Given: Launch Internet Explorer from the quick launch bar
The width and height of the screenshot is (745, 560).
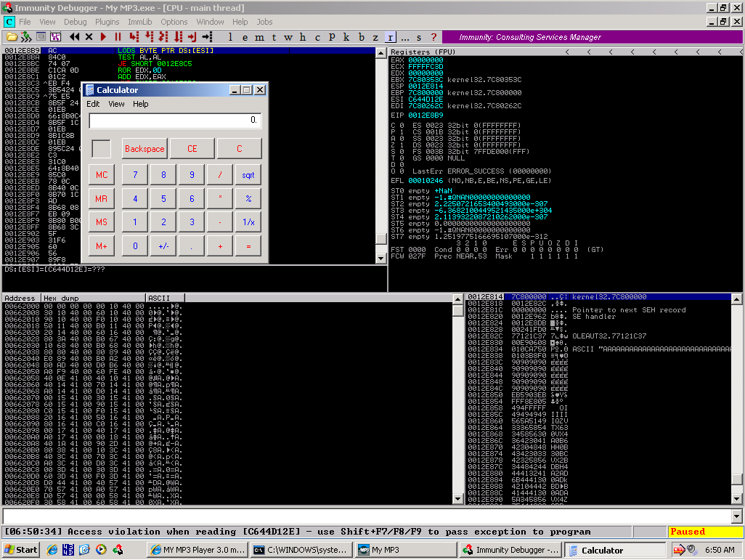Looking at the screenshot, I should tap(52, 550).
